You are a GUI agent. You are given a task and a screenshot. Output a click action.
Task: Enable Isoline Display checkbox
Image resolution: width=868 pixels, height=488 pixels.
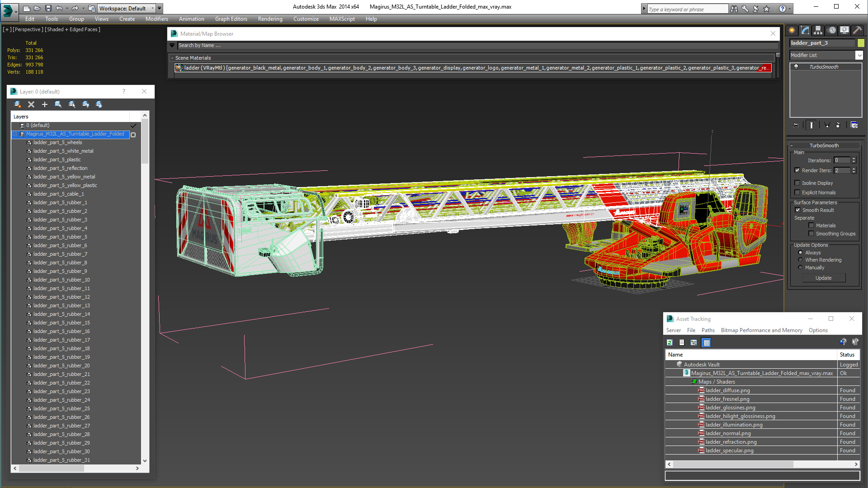[x=797, y=183]
